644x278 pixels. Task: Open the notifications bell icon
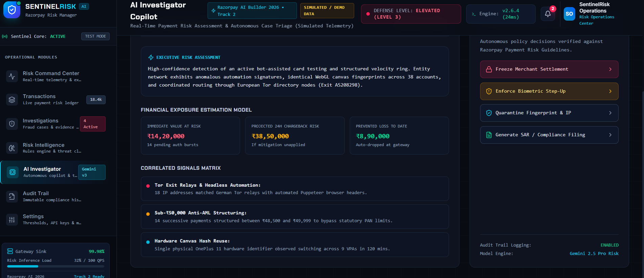point(548,14)
